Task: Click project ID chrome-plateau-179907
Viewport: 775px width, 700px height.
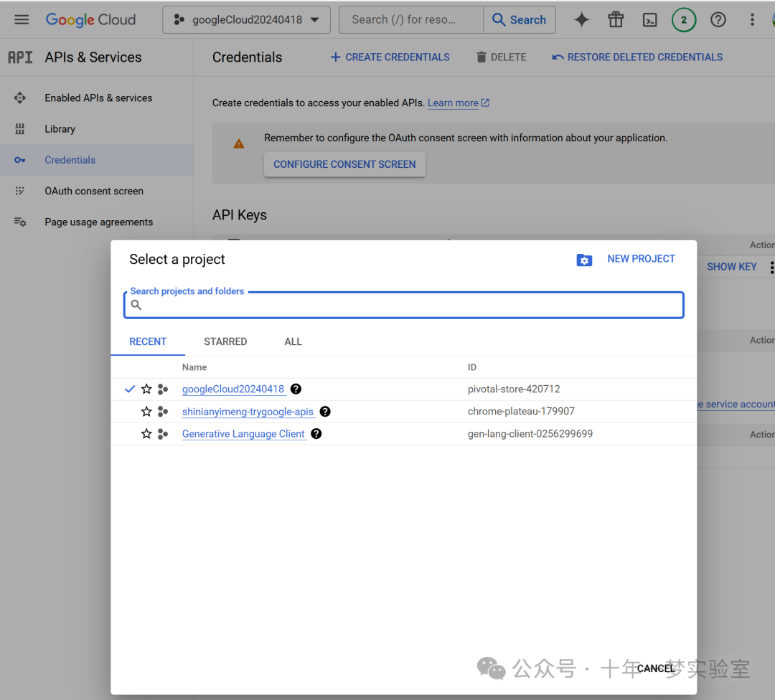Action: (x=521, y=412)
